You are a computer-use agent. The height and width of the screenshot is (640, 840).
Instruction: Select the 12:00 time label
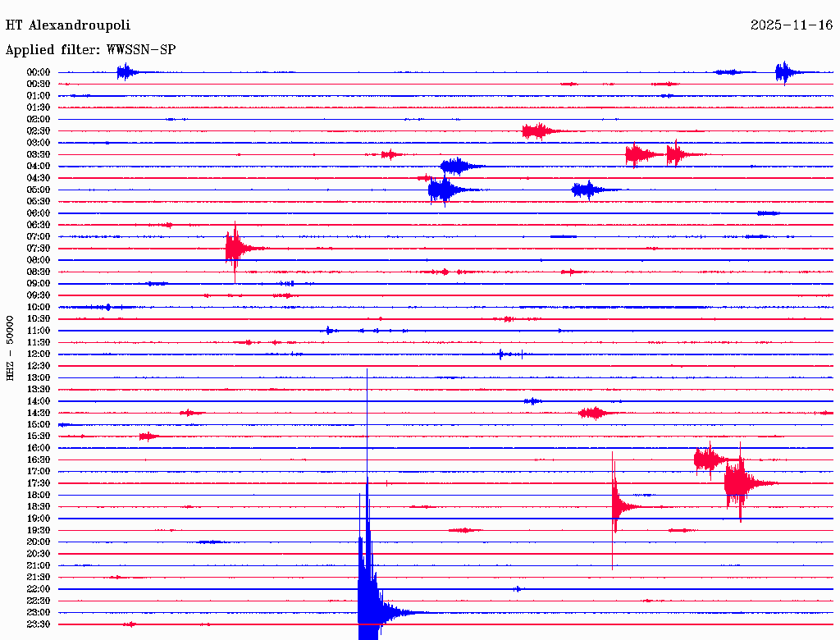pos(39,354)
